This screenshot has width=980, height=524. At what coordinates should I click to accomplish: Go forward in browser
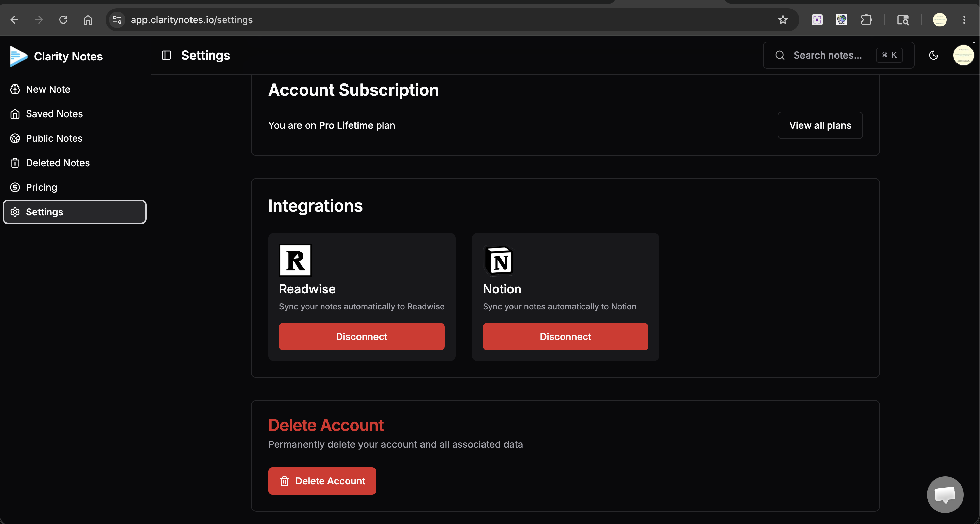pos(39,20)
